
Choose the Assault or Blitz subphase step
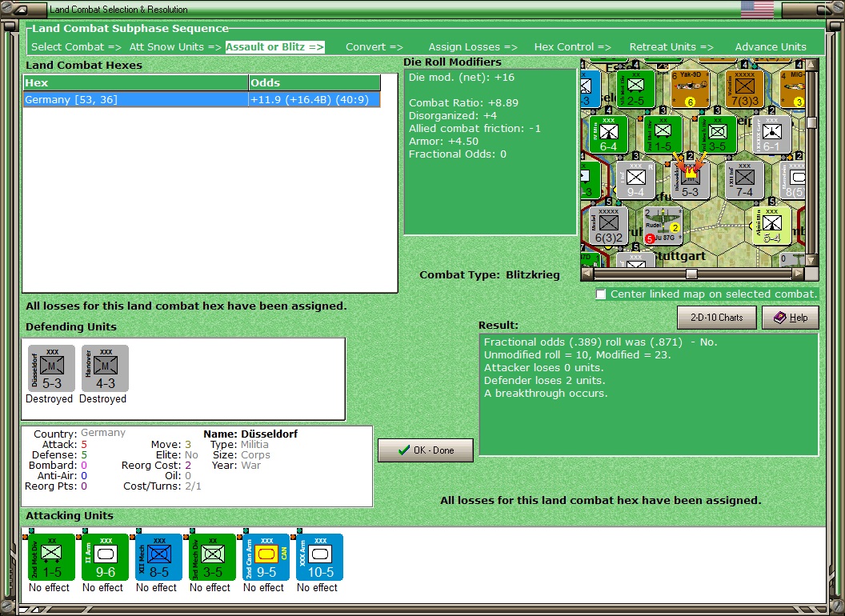[x=274, y=47]
